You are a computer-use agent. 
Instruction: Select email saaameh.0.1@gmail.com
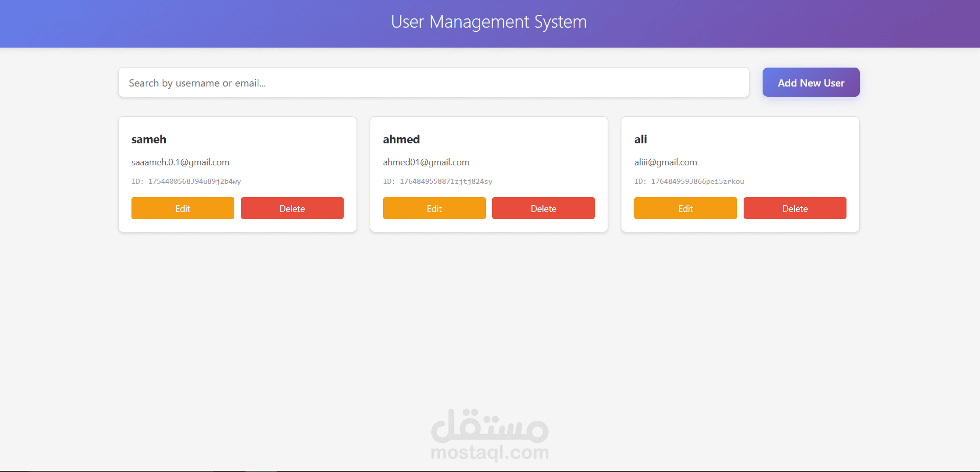pyautogui.click(x=180, y=162)
